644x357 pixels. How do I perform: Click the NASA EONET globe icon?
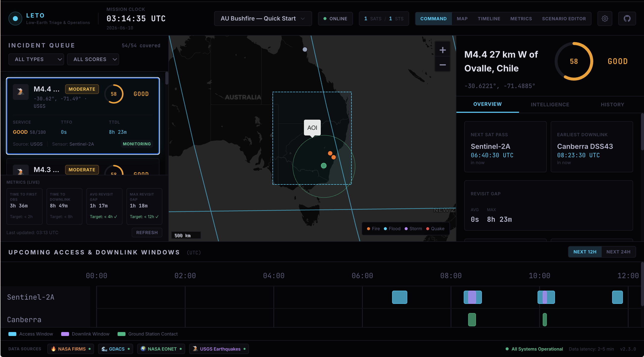(143, 349)
